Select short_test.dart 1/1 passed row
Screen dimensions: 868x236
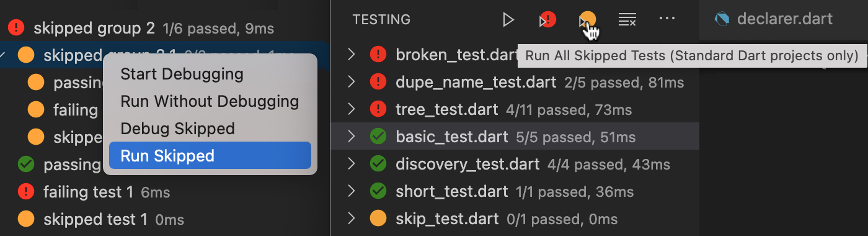(515, 191)
